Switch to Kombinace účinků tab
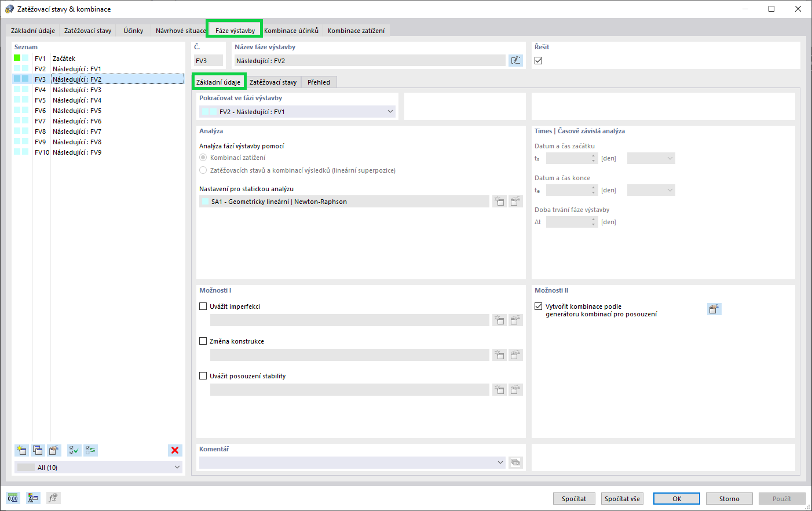This screenshot has width=812, height=511. (291, 31)
